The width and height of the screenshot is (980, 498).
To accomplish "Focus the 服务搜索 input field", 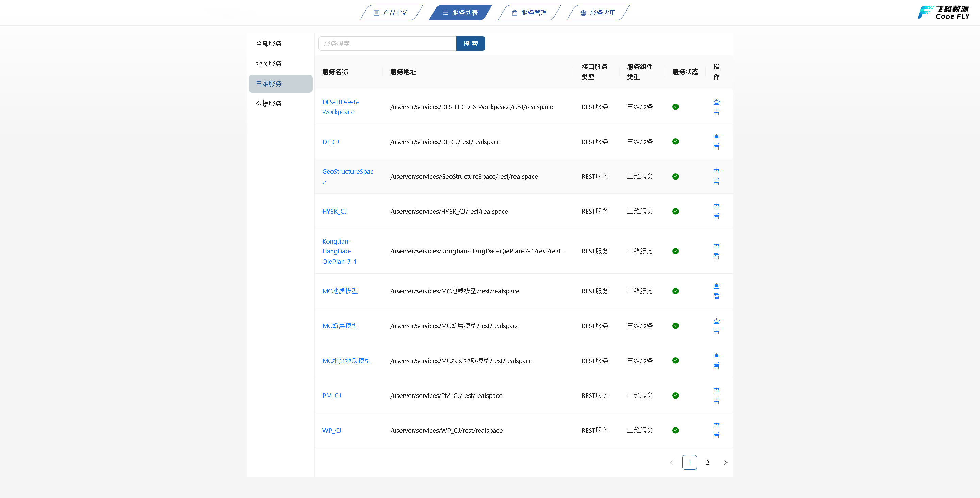I will 387,43.
